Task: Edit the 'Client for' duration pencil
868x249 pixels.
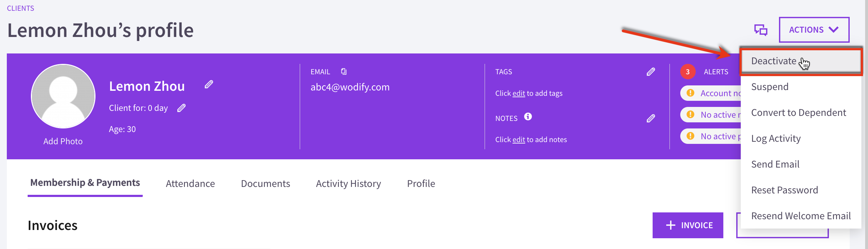Action: (x=182, y=108)
